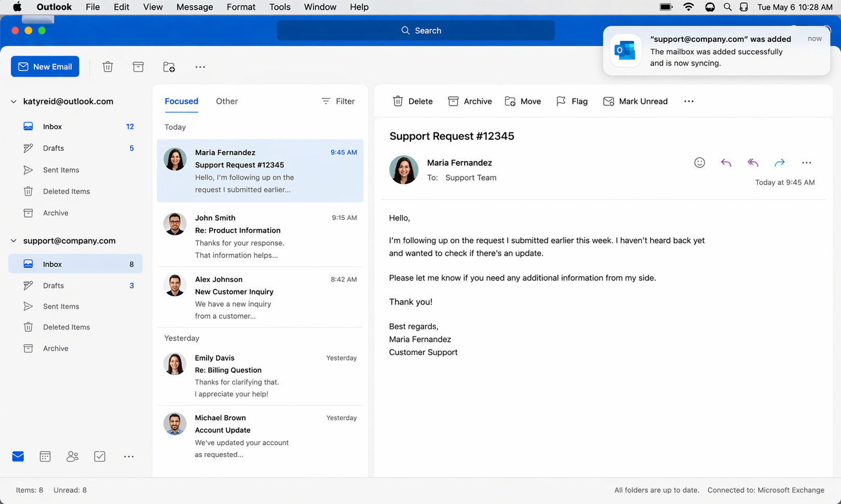Flag the open Support Request message
The image size is (841, 504).
click(572, 101)
